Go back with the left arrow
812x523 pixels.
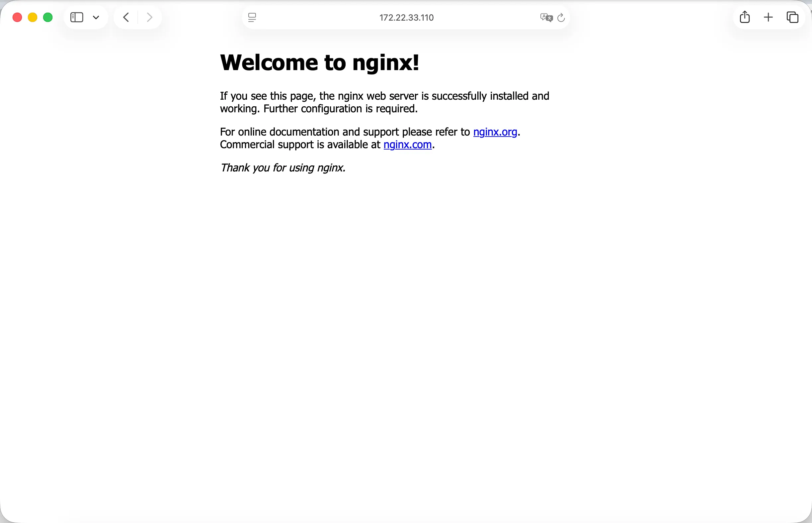tap(126, 17)
